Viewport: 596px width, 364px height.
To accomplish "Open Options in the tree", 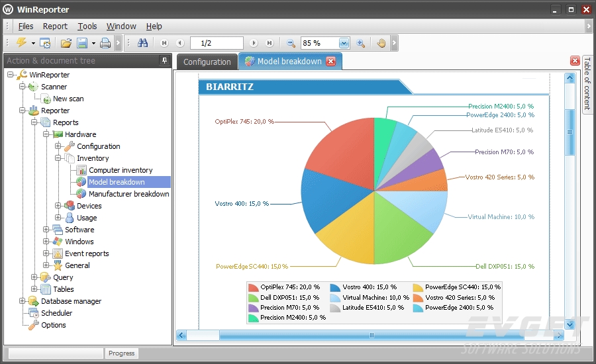I will click(x=53, y=325).
